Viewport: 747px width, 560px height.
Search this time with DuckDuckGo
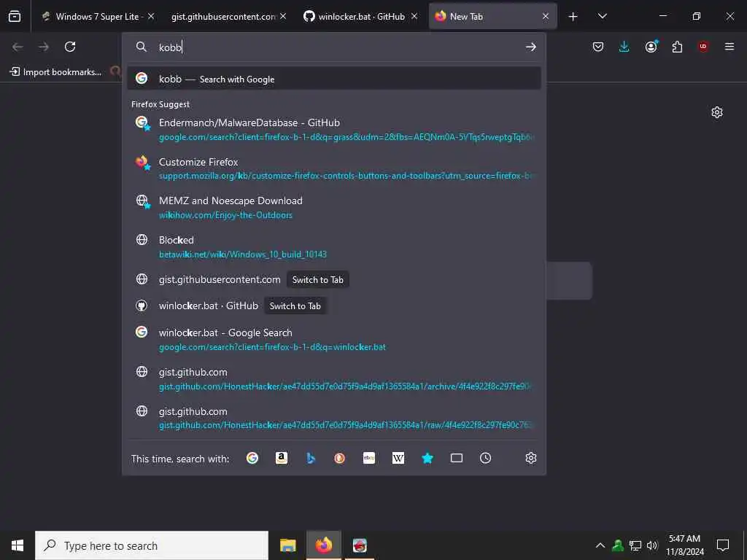point(340,458)
